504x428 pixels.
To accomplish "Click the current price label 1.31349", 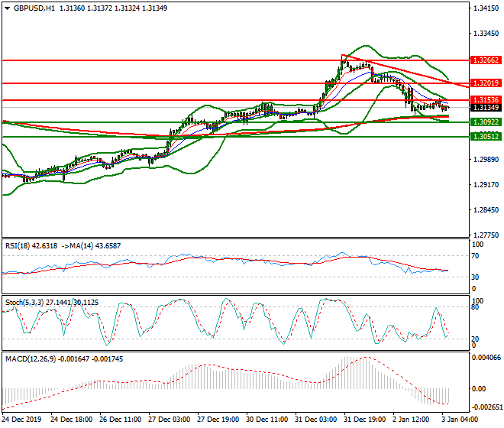I will [x=486, y=108].
